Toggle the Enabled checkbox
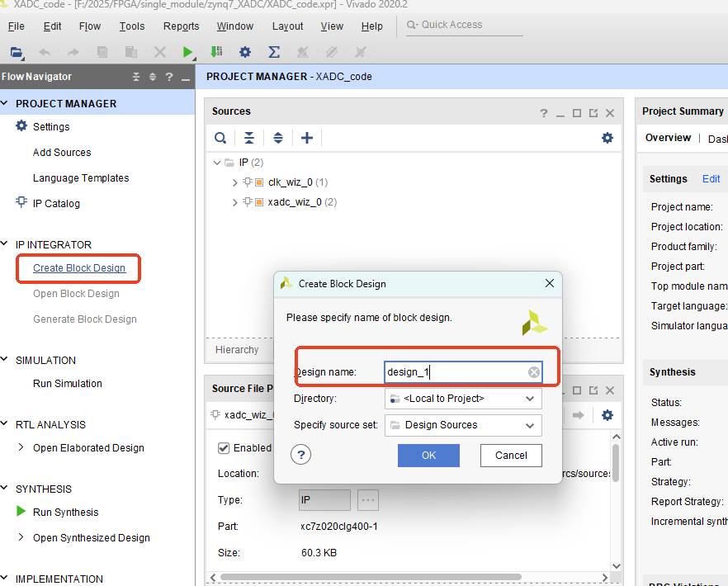This screenshot has width=728, height=586. tap(224, 448)
